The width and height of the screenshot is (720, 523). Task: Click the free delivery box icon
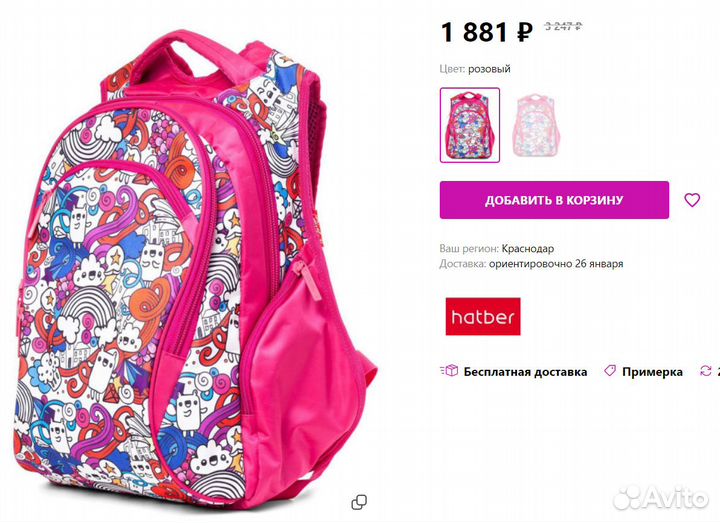(x=449, y=371)
